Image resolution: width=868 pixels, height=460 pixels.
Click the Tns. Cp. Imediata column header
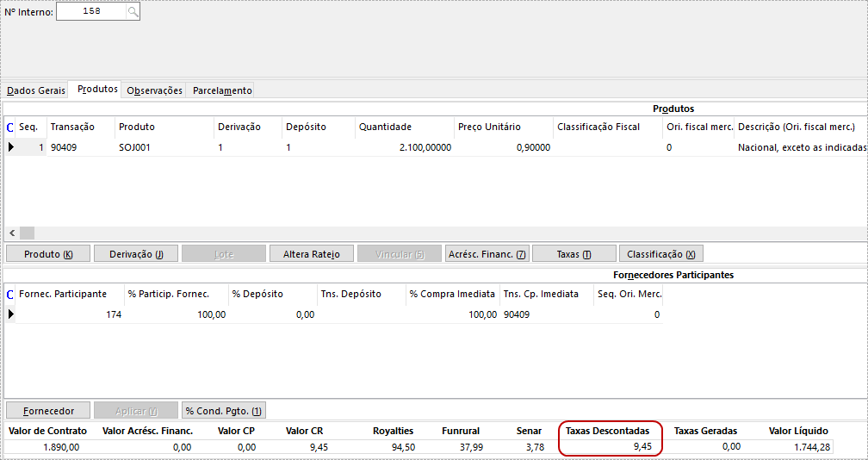point(546,294)
